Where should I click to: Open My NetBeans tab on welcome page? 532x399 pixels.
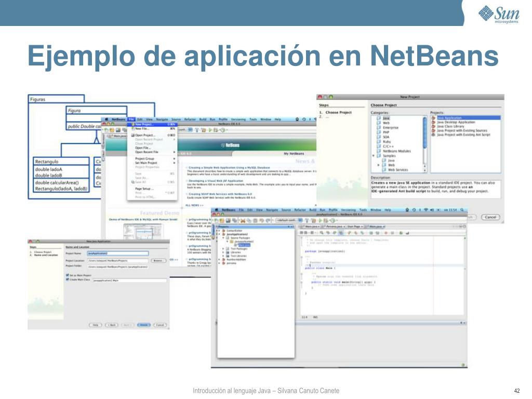click(294, 154)
